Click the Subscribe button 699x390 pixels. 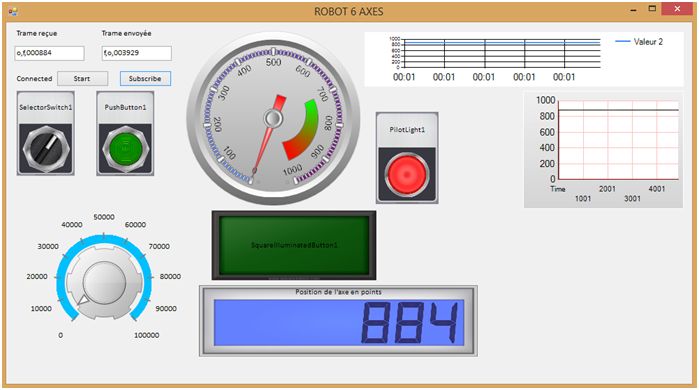145,78
